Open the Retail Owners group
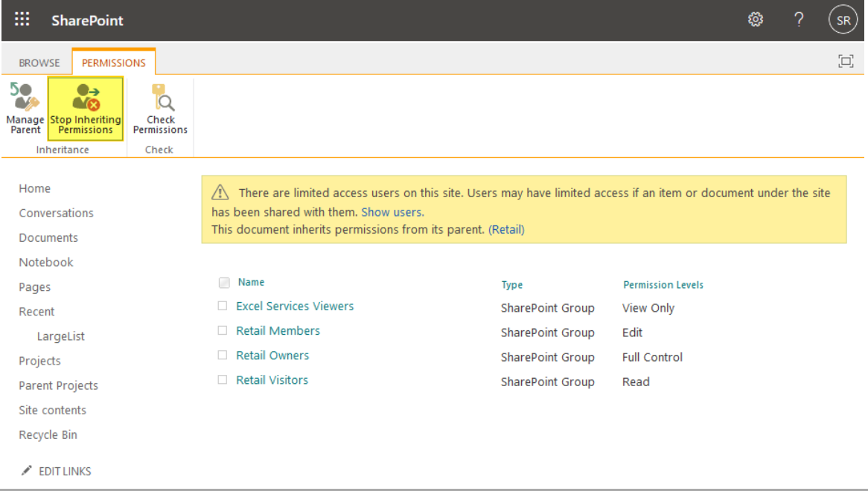The image size is (868, 491). click(272, 356)
